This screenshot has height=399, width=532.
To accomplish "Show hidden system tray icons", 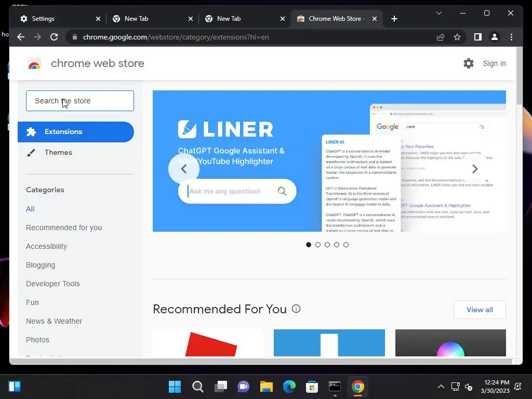I will (441, 387).
